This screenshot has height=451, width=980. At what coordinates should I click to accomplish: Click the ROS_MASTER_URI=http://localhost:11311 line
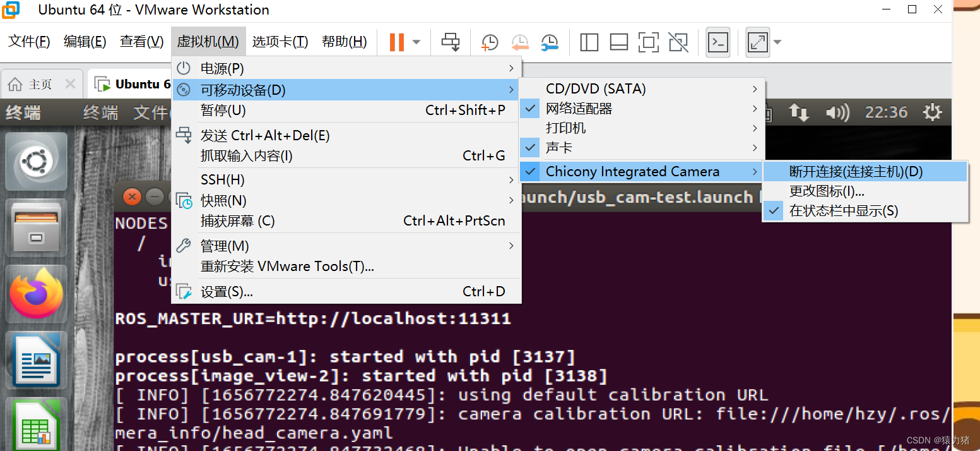[x=313, y=318]
